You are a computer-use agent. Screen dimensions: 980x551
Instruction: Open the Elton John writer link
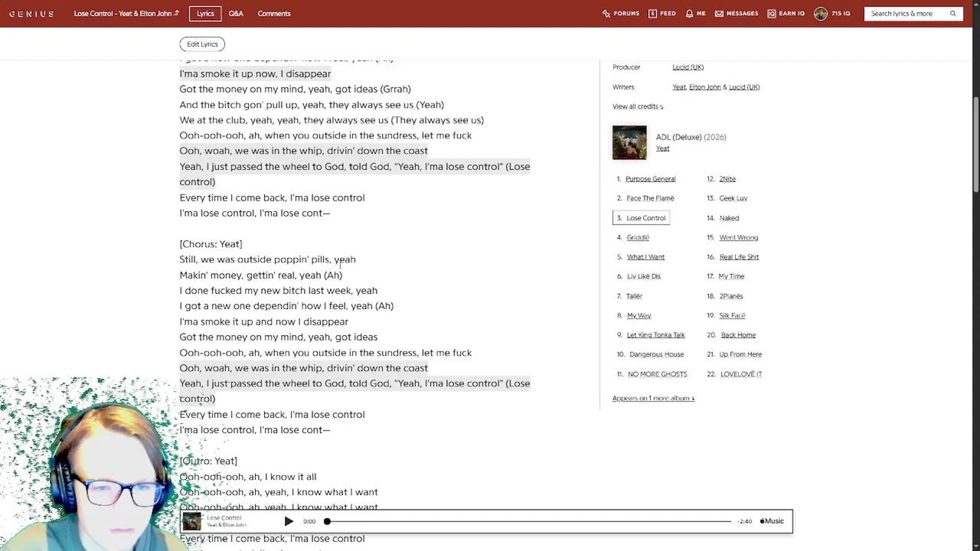pyautogui.click(x=705, y=87)
